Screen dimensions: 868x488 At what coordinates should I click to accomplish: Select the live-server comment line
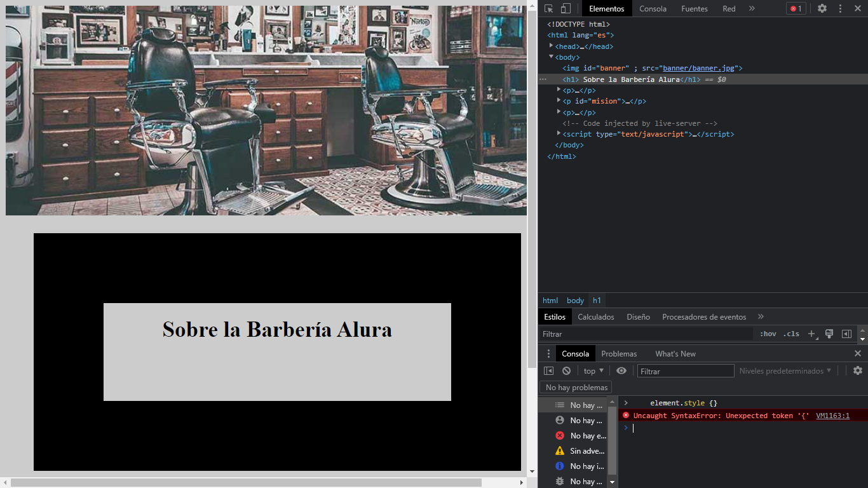pos(640,123)
